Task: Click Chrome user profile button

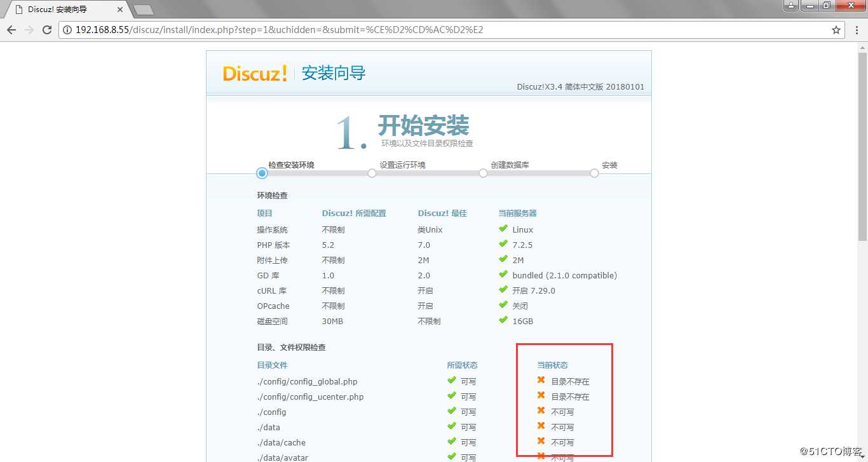Action: coord(790,5)
